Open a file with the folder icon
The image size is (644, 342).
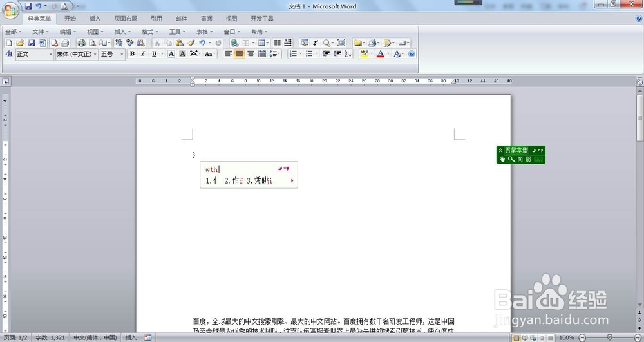coord(20,43)
